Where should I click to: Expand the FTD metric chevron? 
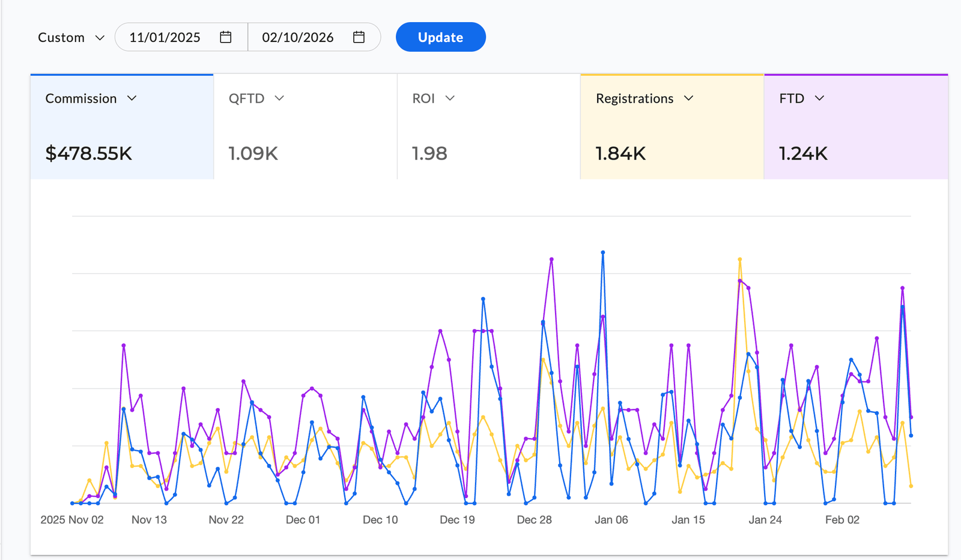tap(819, 98)
